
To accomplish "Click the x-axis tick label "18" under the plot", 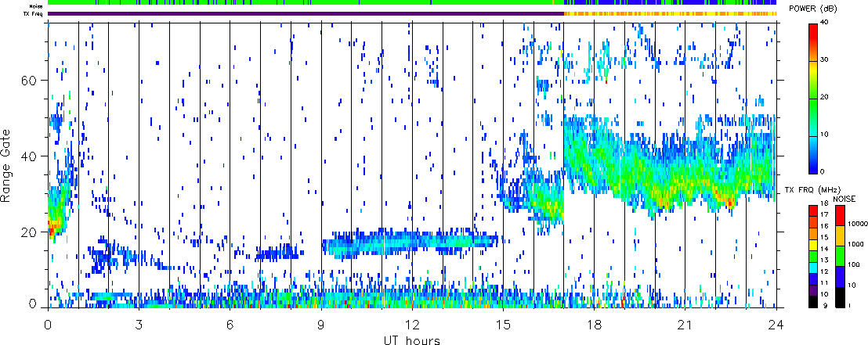I will [594, 324].
